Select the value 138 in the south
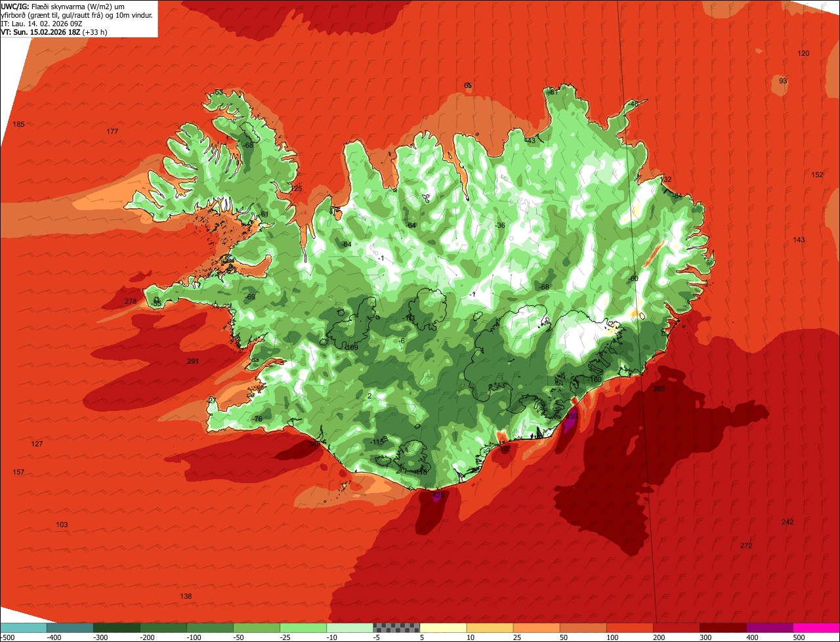 point(186,596)
